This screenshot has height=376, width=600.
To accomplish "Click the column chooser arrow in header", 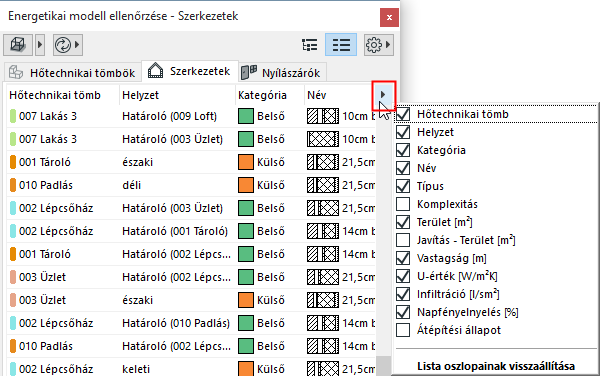I will [383, 95].
